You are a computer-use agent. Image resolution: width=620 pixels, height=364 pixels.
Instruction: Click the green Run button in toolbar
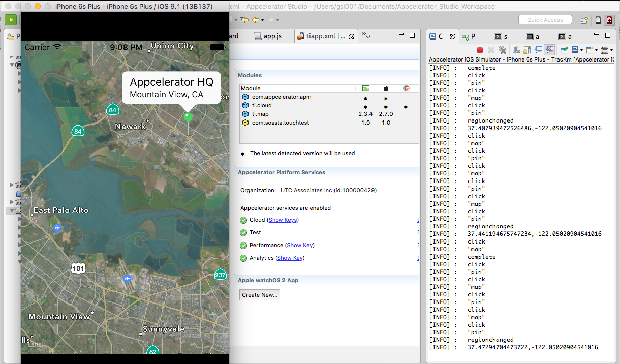click(11, 20)
